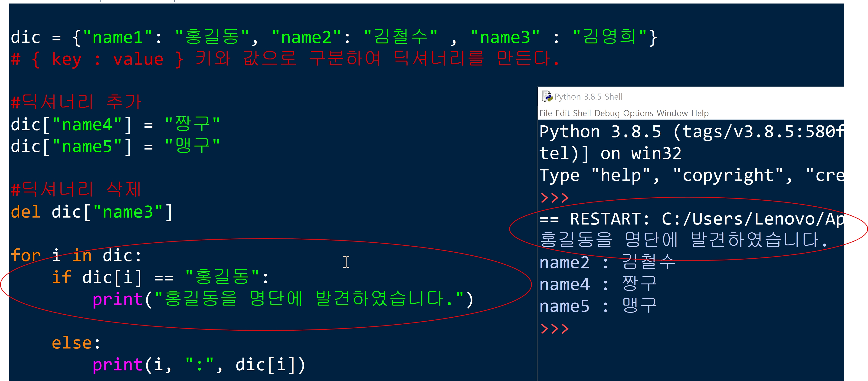868x381 pixels.
Task: Click the 'tel)] on win32' shell line
Action: coord(611,153)
